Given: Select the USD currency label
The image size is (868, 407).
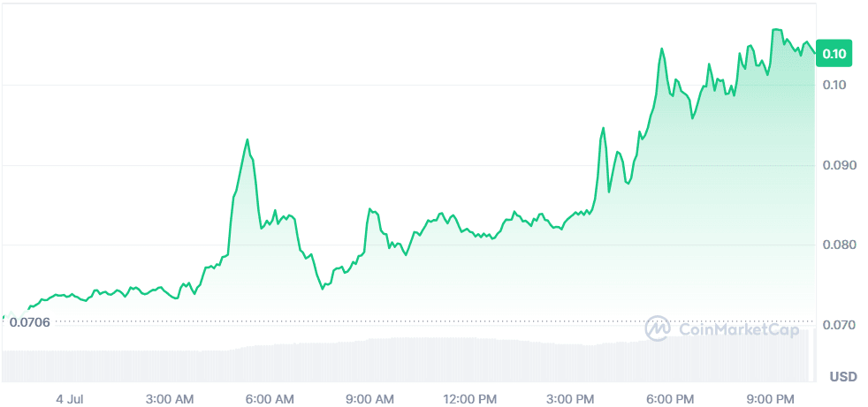Looking at the screenshot, I should coord(842,377).
